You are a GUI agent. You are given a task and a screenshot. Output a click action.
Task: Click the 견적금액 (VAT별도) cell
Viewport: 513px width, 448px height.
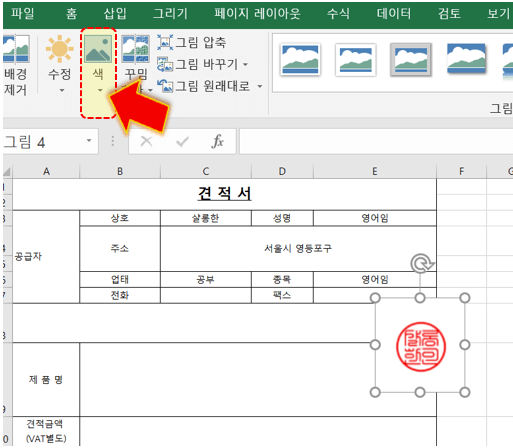coord(46,431)
